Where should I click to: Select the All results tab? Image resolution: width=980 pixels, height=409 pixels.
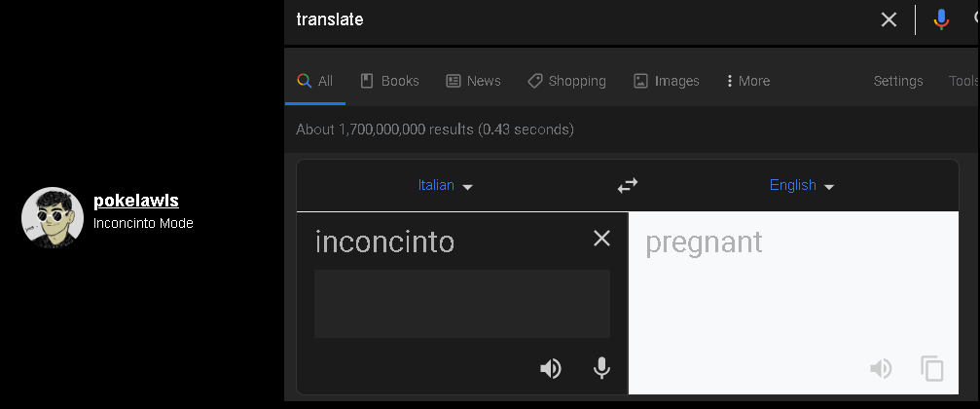click(x=315, y=81)
